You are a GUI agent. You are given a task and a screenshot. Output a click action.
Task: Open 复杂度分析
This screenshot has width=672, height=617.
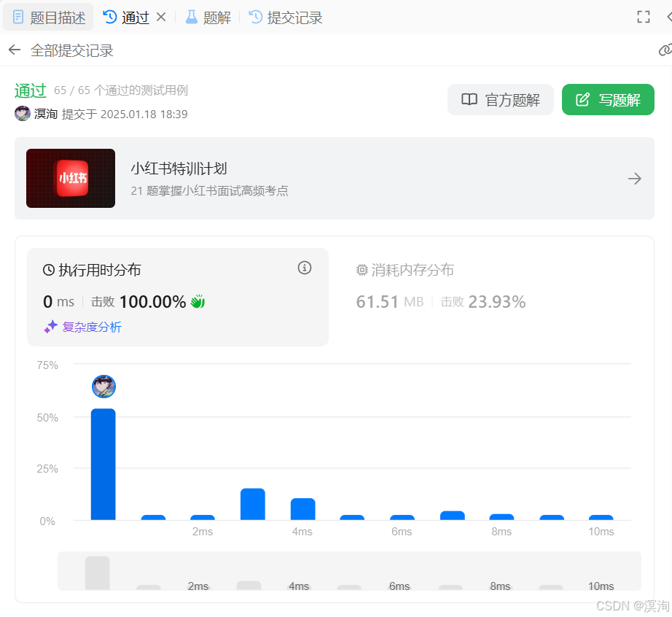click(x=92, y=327)
